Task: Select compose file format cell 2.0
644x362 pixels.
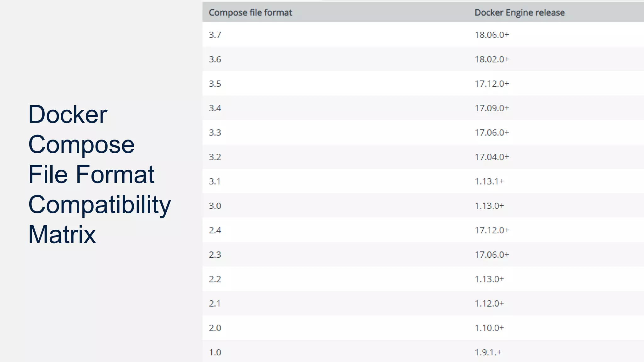Action: pyautogui.click(x=215, y=328)
